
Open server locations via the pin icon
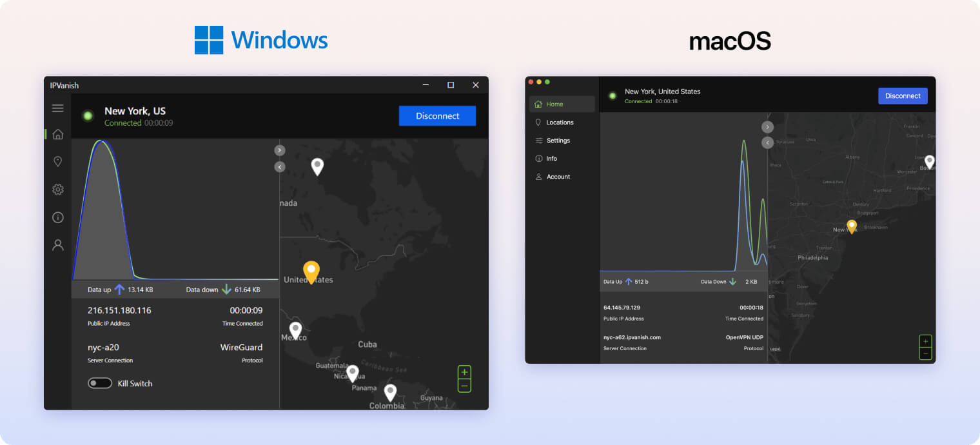(57, 161)
